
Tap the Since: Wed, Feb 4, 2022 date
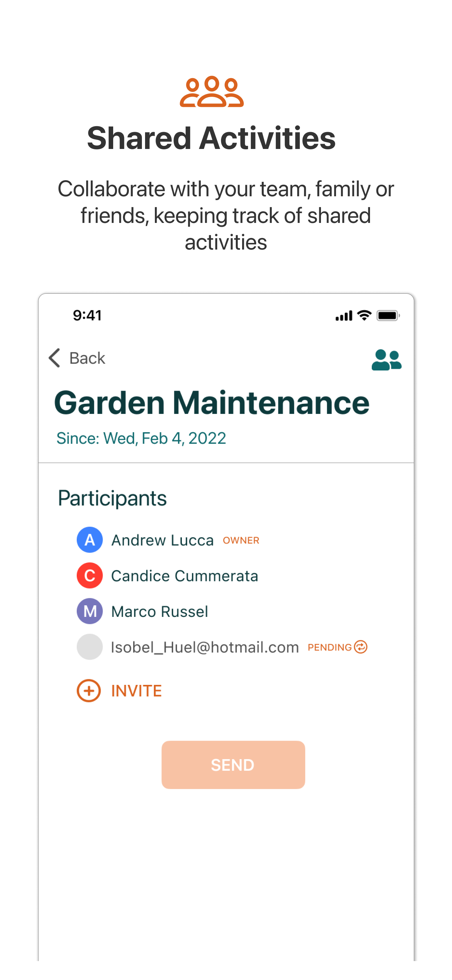tap(141, 438)
